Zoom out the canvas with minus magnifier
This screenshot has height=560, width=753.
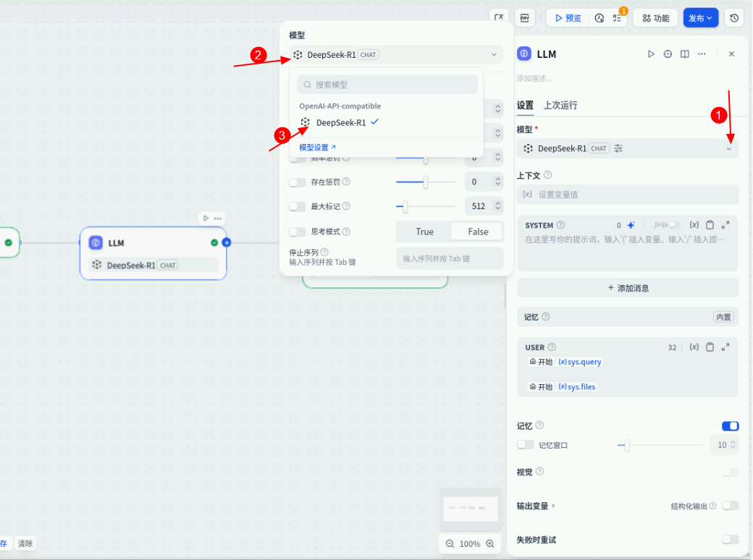(450, 543)
